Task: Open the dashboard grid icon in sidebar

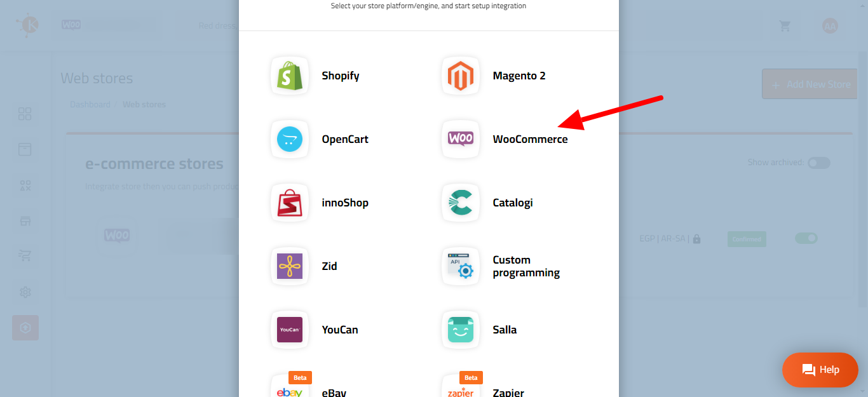Action: 25,114
